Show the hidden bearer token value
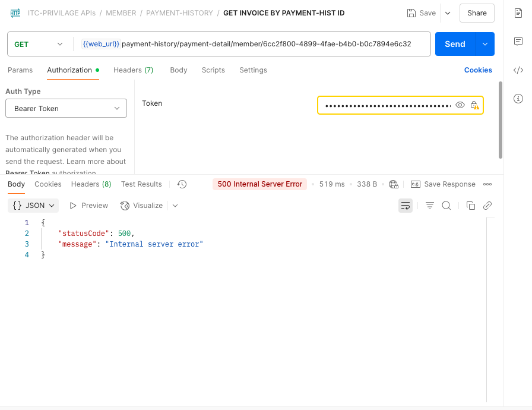This screenshot has width=532, height=410. point(460,105)
